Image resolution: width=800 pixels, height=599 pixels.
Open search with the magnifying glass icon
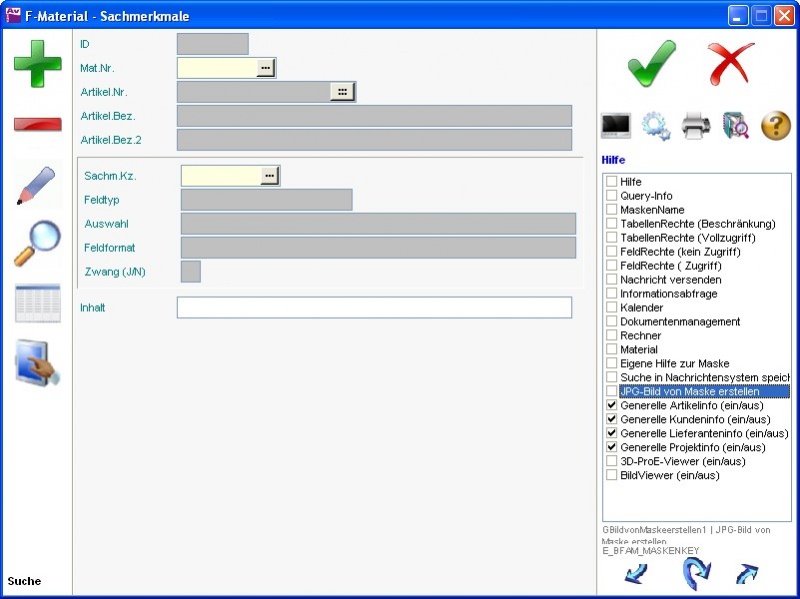coord(37,243)
